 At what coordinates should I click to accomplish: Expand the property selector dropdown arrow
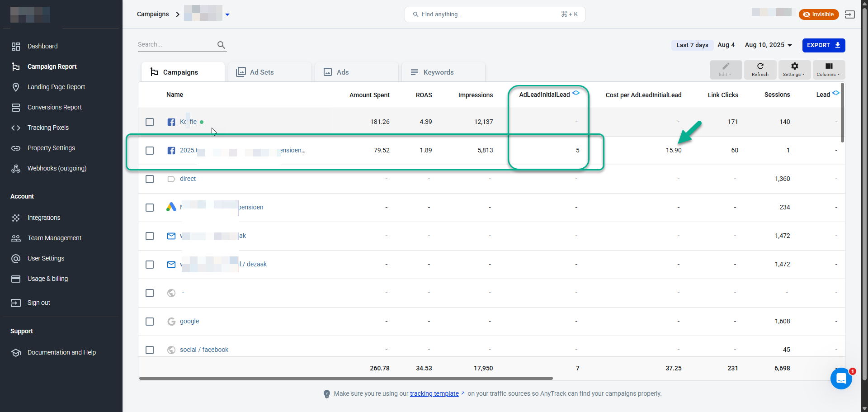coord(227,14)
